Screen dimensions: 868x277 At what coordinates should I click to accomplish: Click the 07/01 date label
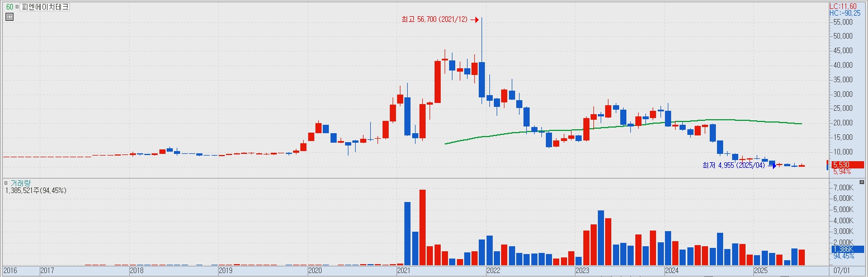(x=842, y=271)
